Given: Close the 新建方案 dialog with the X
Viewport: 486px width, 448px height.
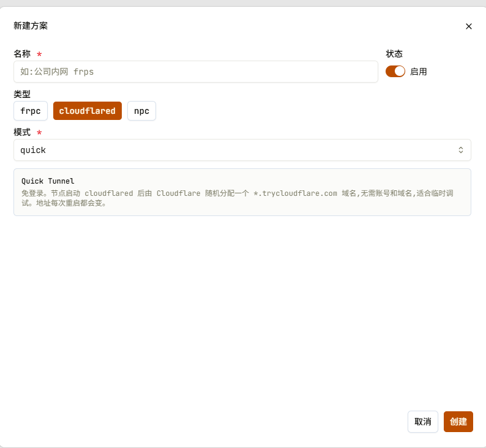Looking at the screenshot, I should 469,26.
